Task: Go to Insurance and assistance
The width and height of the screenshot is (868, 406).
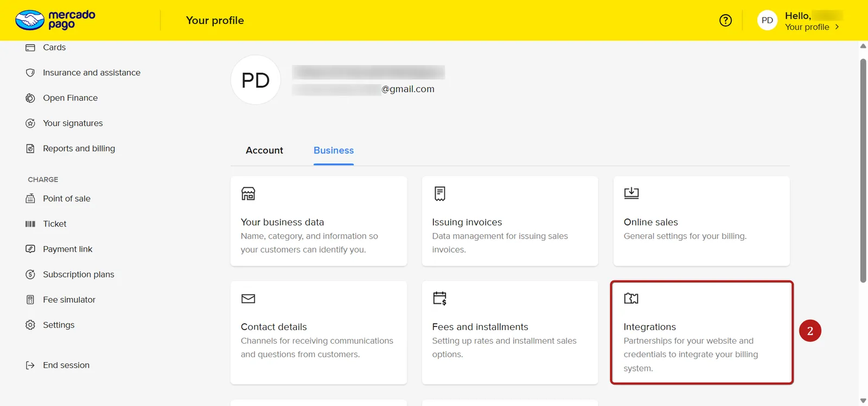Action: pyautogui.click(x=92, y=73)
